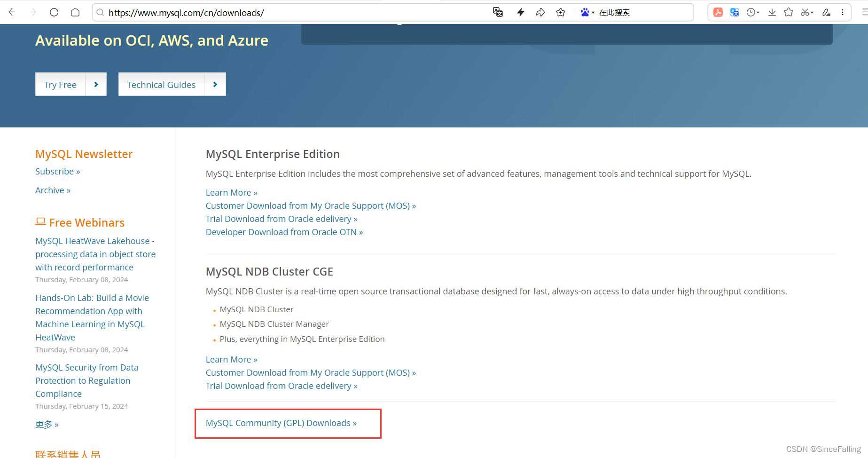Open MySQL HeatWave Lakehouse webinar link
The width and height of the screenshot is (868, 458).
point(95,254)
